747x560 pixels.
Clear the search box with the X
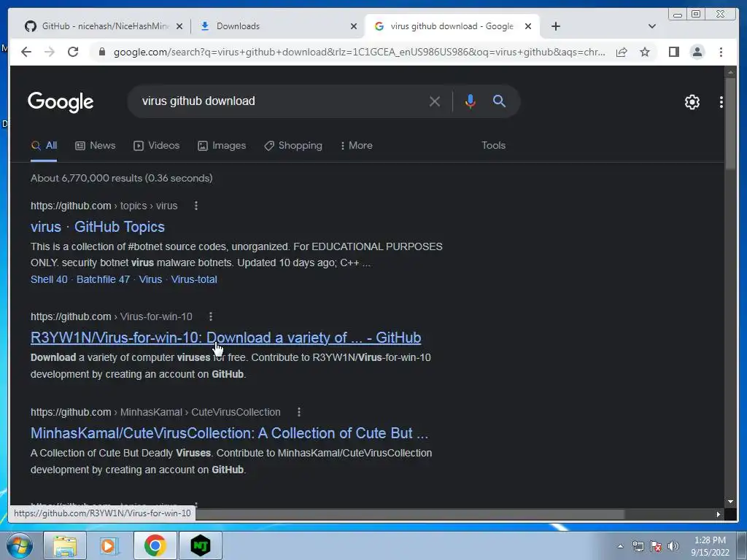tap(435, 101)
